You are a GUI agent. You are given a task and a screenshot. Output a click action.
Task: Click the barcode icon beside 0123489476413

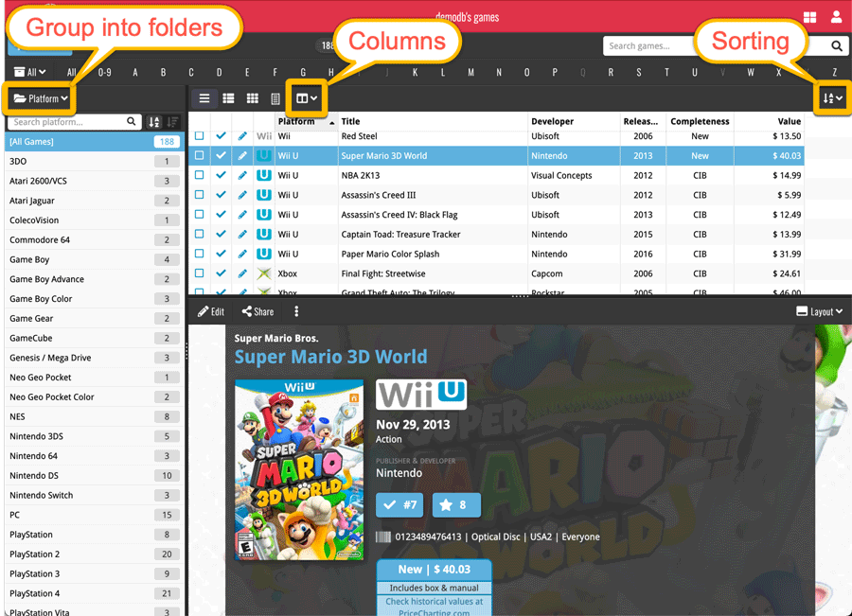(x=383, y=537)
